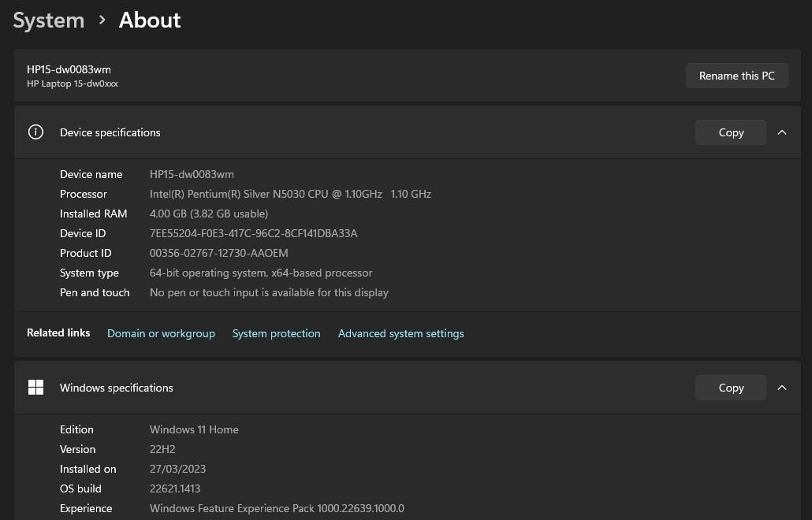The image size is (812, 520).
Task: Open Advanced system settings link
Action: [x=400, y=334]
